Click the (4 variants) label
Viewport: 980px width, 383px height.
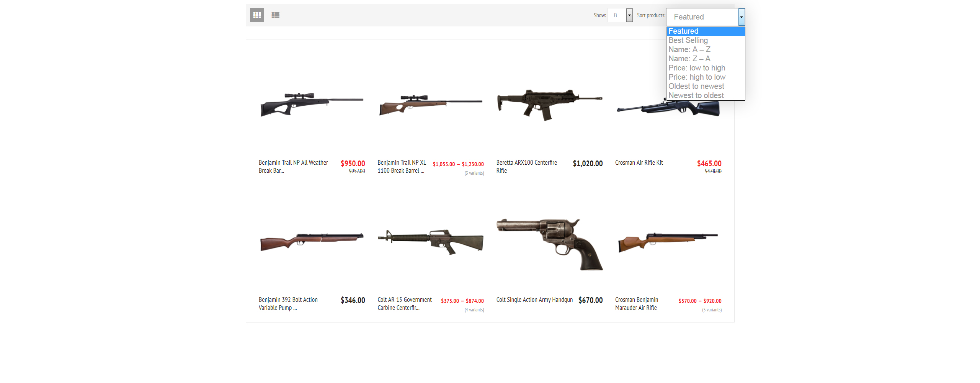coord(474,310)
